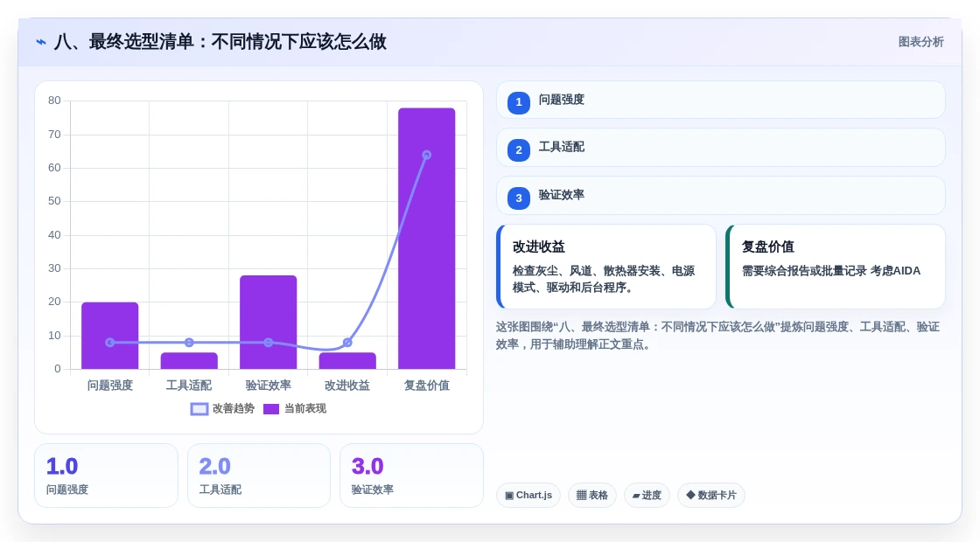Click the 工具适配 bar in the chart
Viewport: 980px width, 542px height.
click(x=189, y=361)
